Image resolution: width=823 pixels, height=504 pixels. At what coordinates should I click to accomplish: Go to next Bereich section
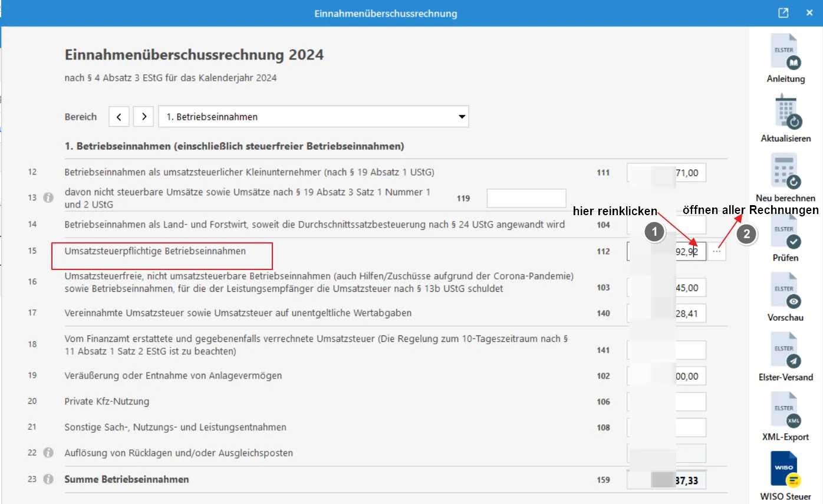(143, 117)
